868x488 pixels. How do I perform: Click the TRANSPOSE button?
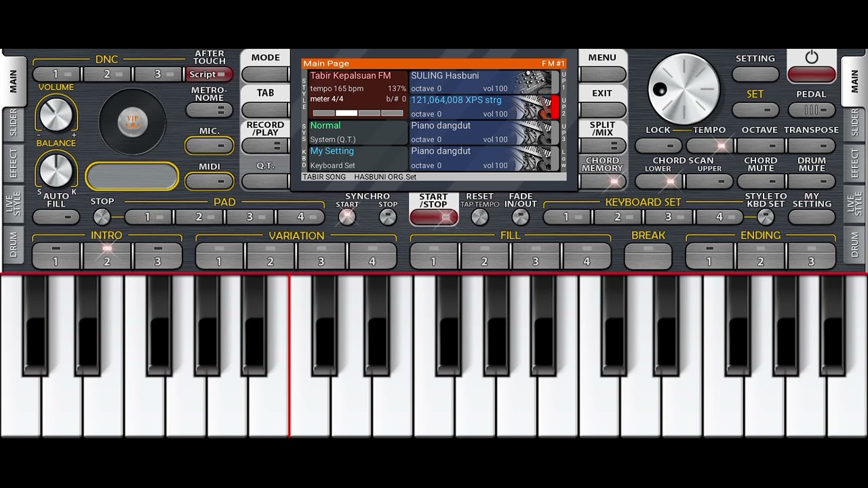coord(812,146)
